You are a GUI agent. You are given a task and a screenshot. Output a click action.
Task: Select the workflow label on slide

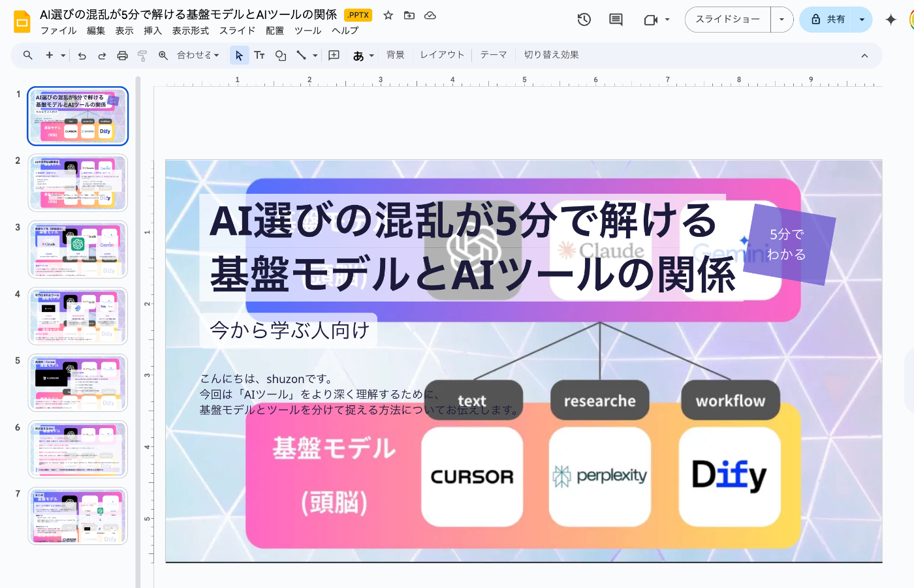pyautogui.click(x=731, y=401)
